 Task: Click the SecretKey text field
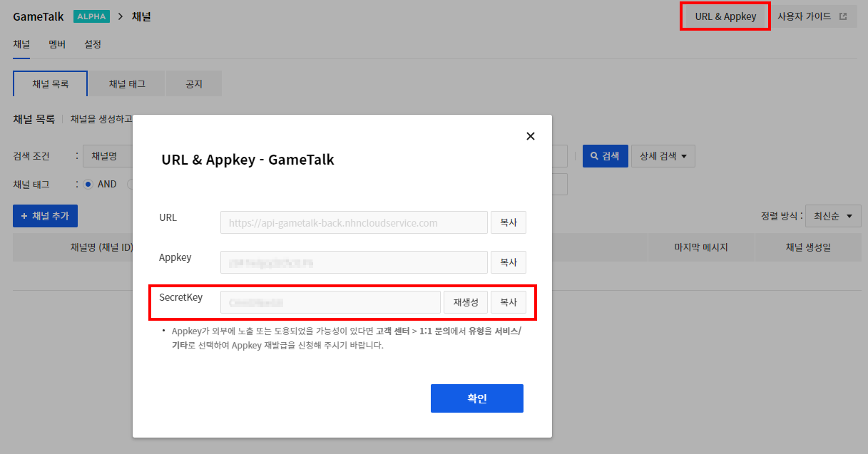tap(330, 302)
